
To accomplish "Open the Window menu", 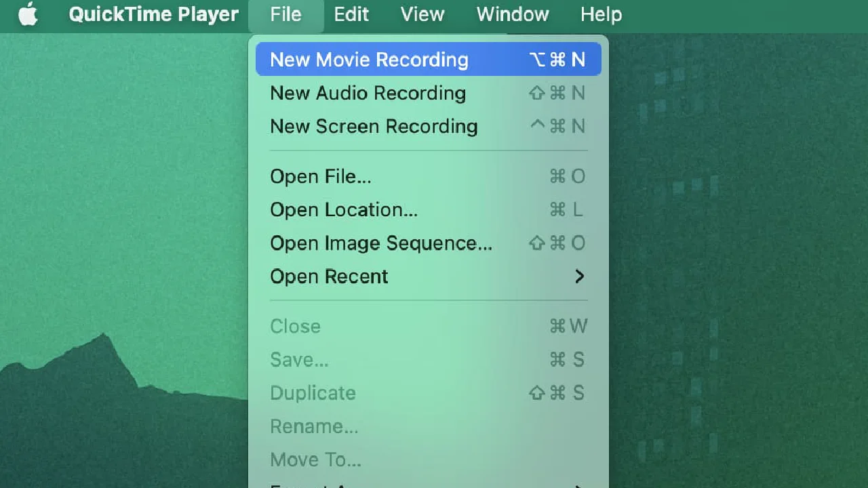I will 513,14.
